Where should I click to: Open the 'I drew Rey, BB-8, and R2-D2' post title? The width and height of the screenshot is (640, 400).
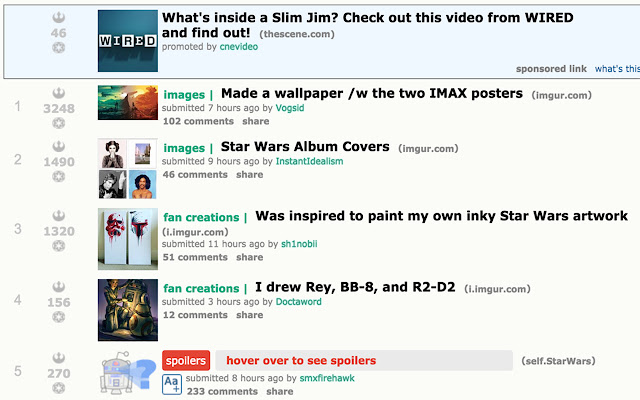[355, 287]
